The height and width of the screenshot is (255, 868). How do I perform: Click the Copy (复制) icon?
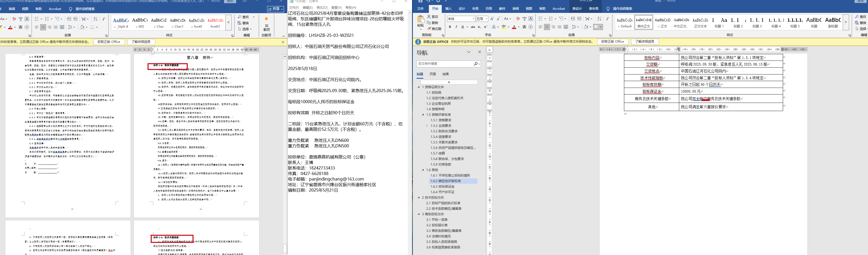point(429,23)
